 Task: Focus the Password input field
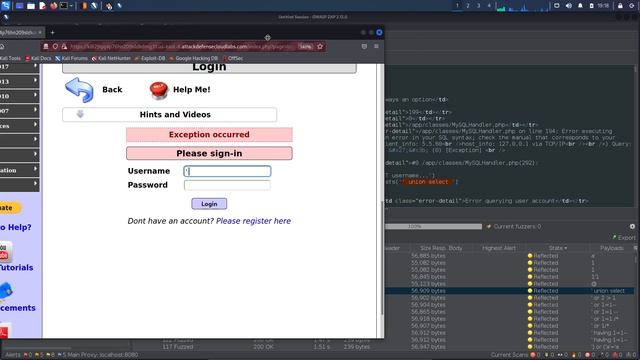coord(227,185)
